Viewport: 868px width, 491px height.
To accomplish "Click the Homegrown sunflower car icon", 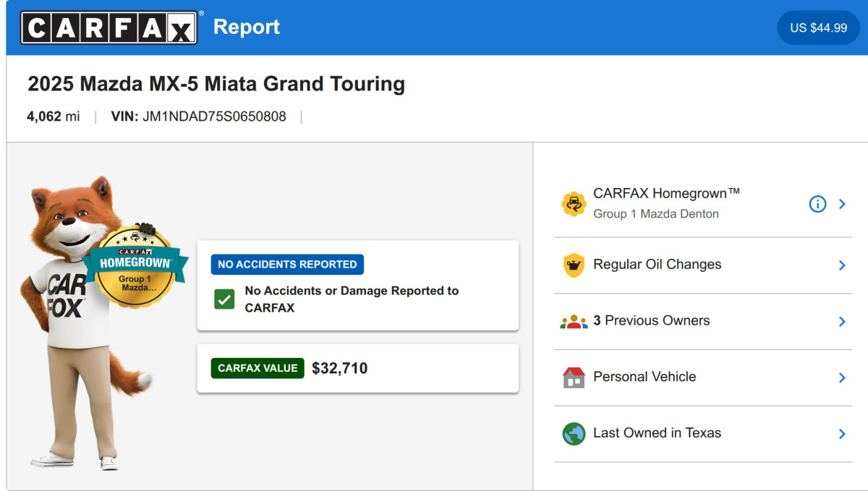I will point(574,204).
